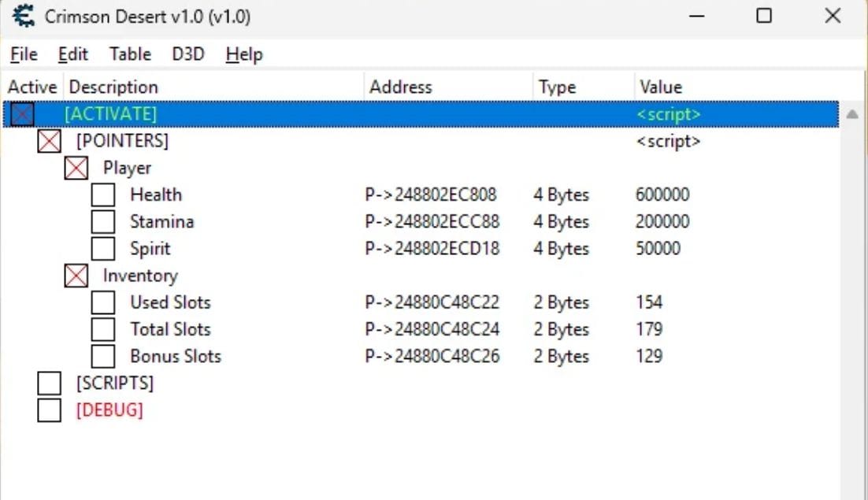
Task: Open the D3D menu
Action: [188, 54]
